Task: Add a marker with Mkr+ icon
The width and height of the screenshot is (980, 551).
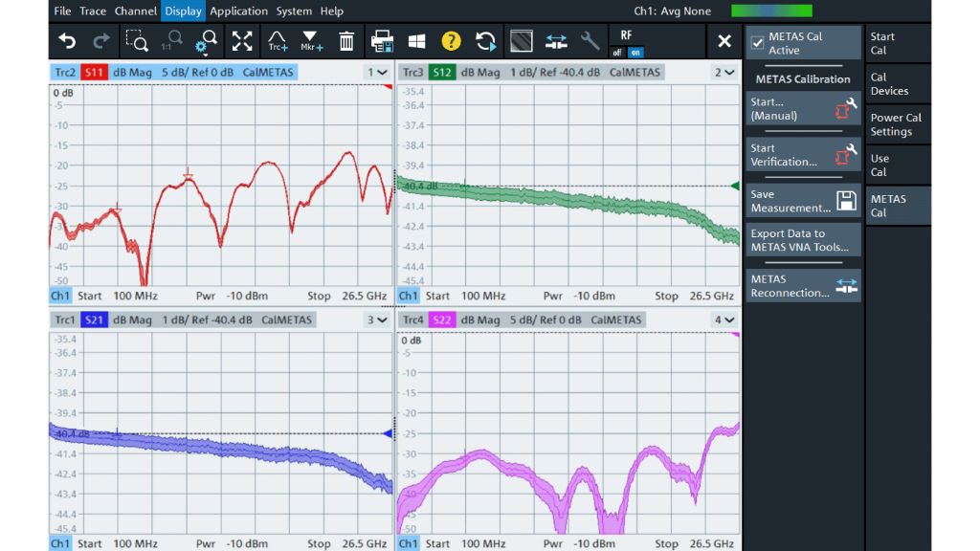Action: click(x=312, y=41)
